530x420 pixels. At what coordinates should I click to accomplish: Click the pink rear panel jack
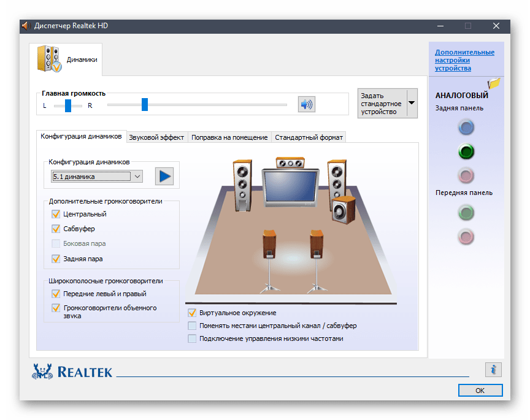pyautogui.click(x=467, y=175)
